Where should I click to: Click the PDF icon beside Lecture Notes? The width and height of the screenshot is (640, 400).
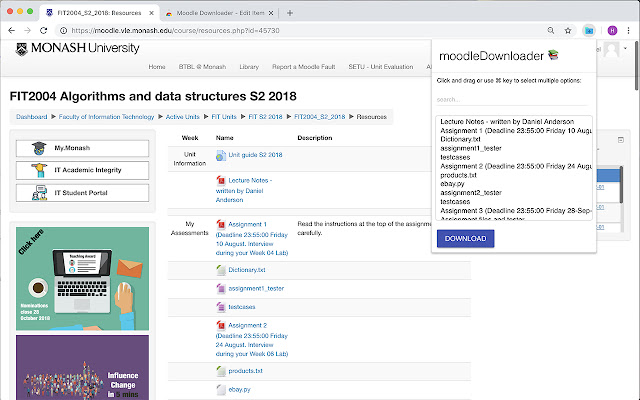(220, 180)
